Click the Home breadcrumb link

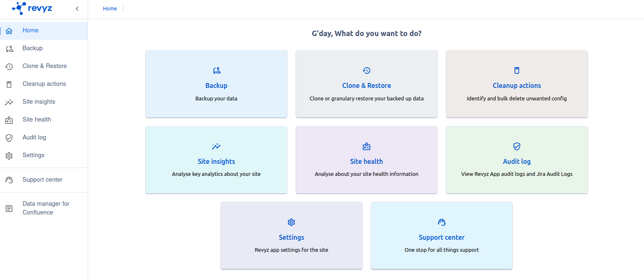(x=110, y=9)
